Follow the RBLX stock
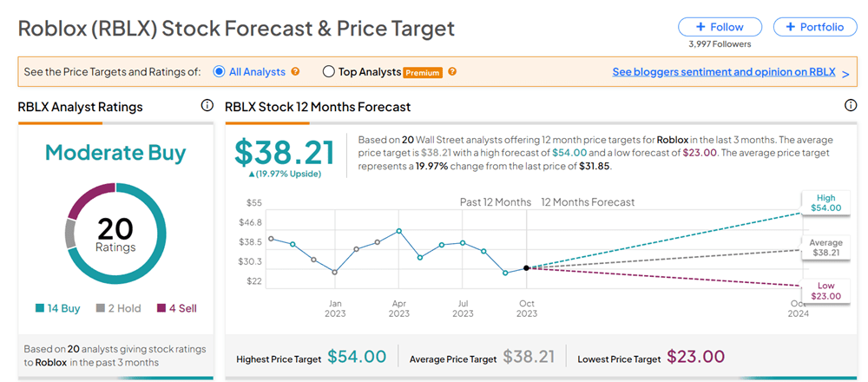The width and height of the screenshot is (868, 382). click(720, 27)
